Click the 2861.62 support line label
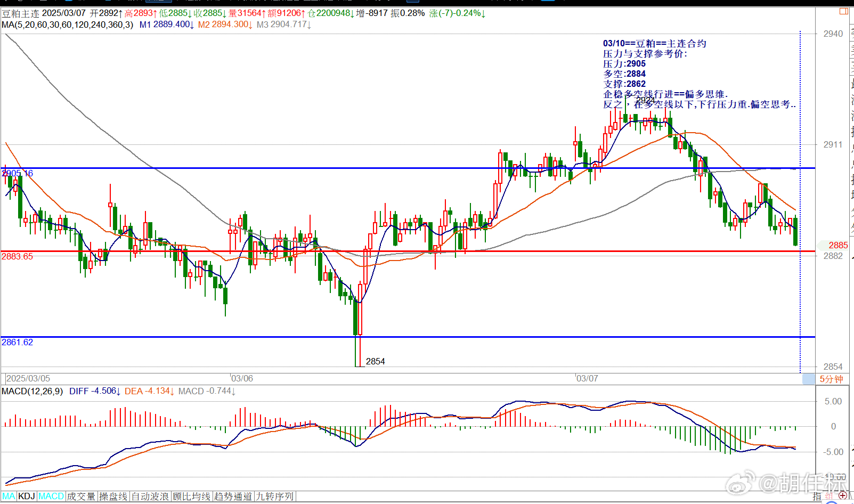Viewport: 854px width, 504px height. pyautogui.click(x=17, y=342)
